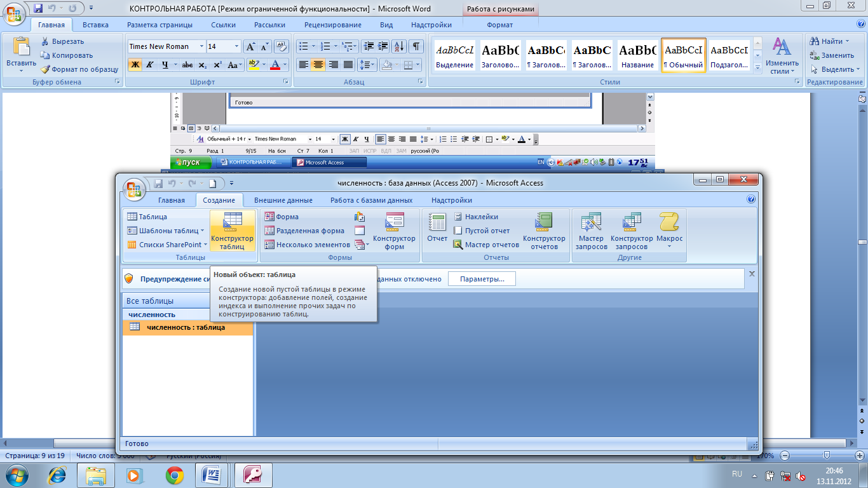Apply the Подзаголовок style from the gallery
This screenshot has width=868, height=488.
click(729, 56)
